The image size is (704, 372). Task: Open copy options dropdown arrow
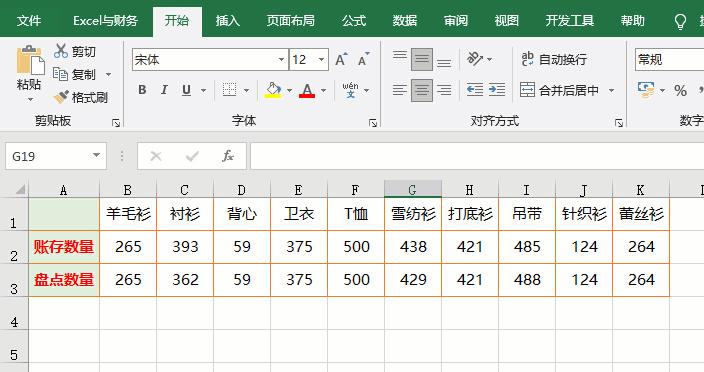point(108,74)
